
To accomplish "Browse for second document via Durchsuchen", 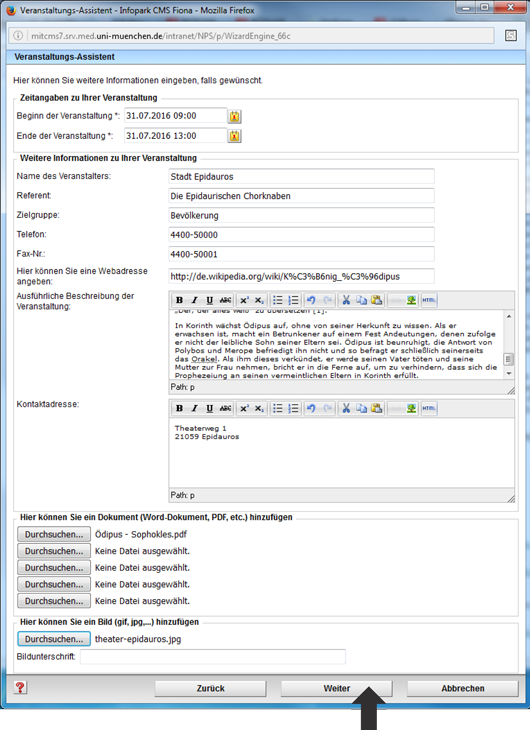I will pos(54,551).
